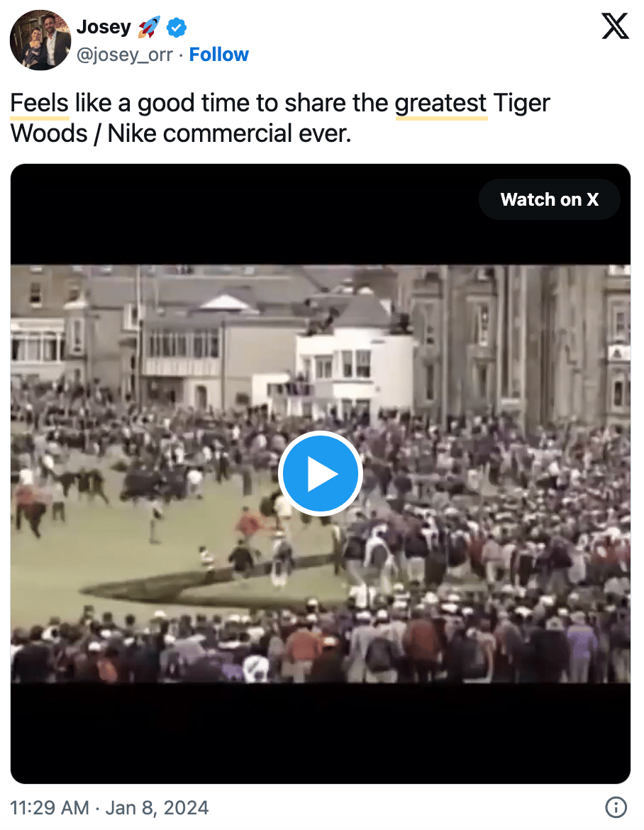Image resolution: width=644 pixels, height=830 pixels.
Task: Click the blue verified checkmark badge
Action: 176,27
